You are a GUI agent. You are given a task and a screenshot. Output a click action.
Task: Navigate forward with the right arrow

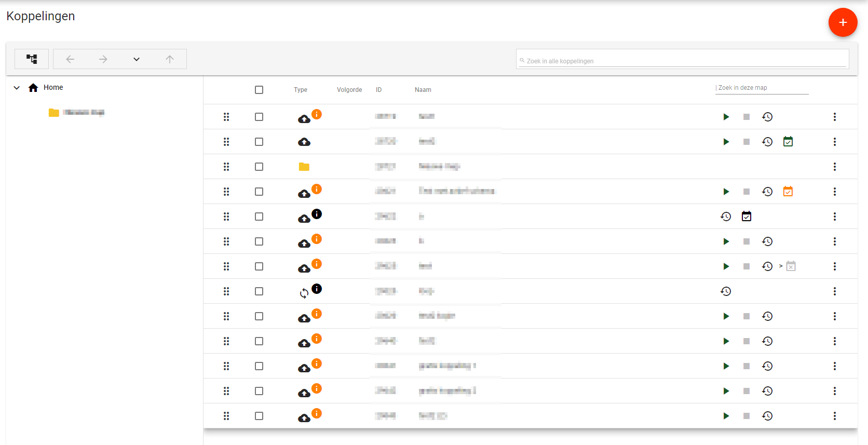click(x=103, y=59)
